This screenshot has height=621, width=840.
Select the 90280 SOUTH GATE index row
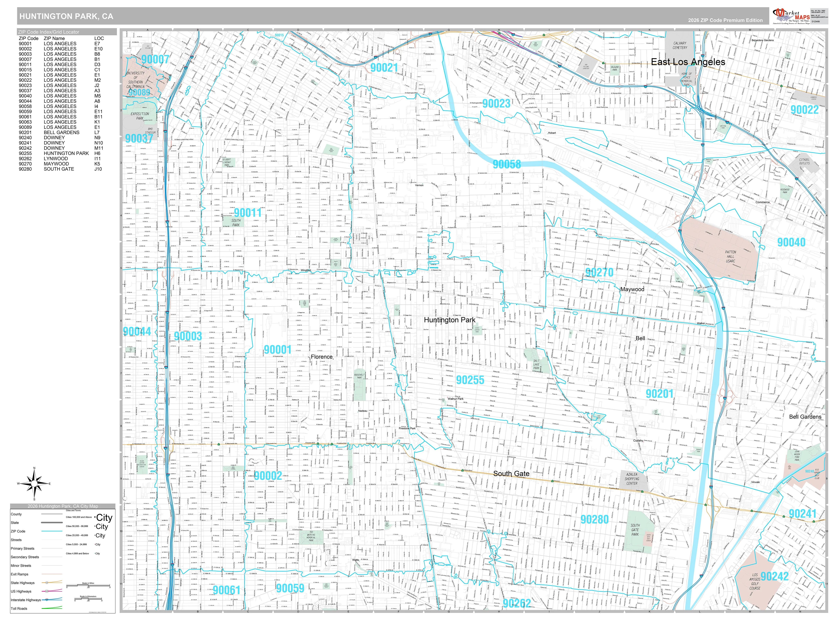pos(61,169)
